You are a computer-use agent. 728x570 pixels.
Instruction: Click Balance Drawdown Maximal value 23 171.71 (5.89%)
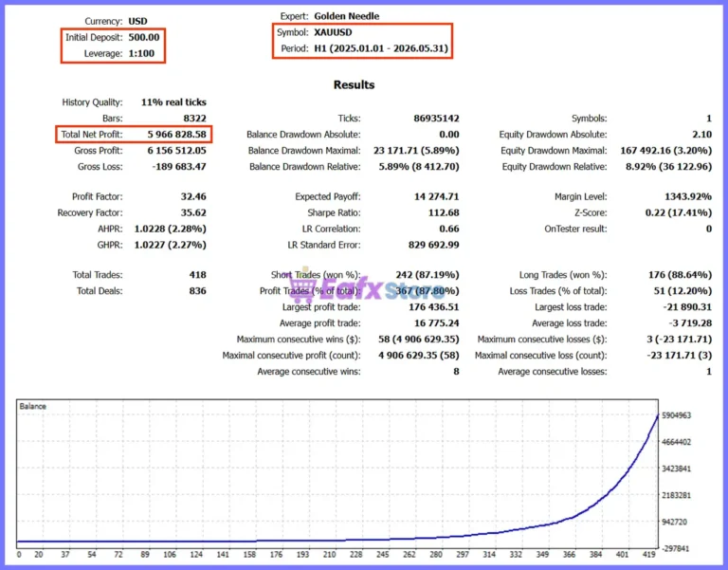point(416,151)
